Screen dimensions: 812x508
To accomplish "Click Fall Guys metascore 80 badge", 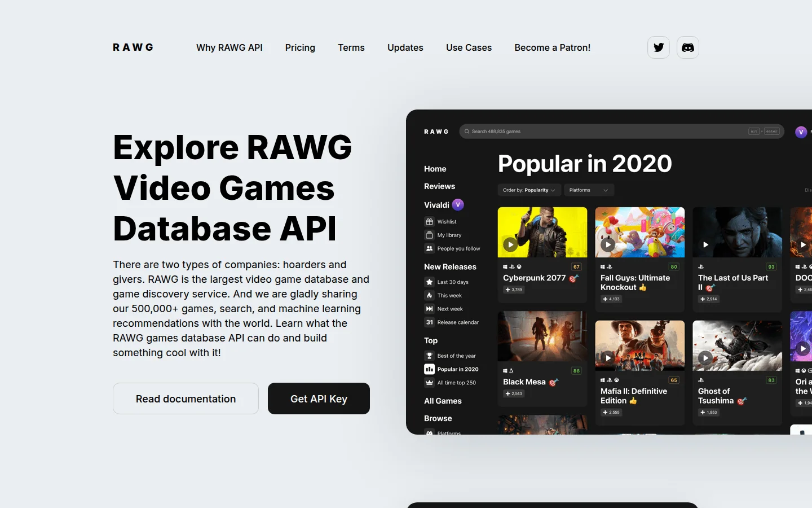I will 674,267.
